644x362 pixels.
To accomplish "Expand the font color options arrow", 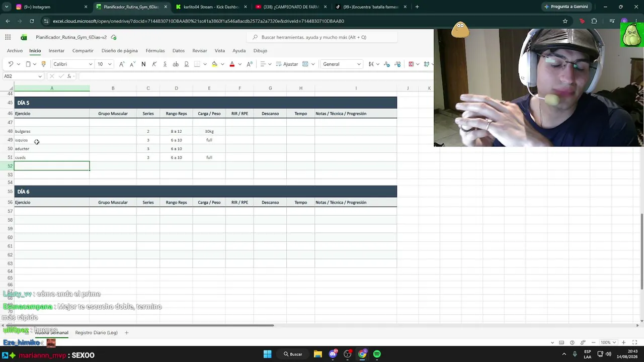I will click(239, 64).
